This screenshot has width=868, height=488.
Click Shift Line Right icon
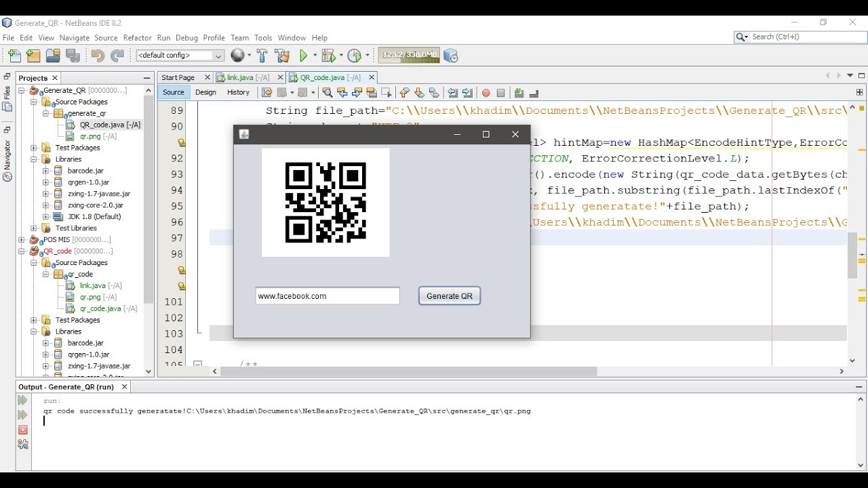[467, 93]
